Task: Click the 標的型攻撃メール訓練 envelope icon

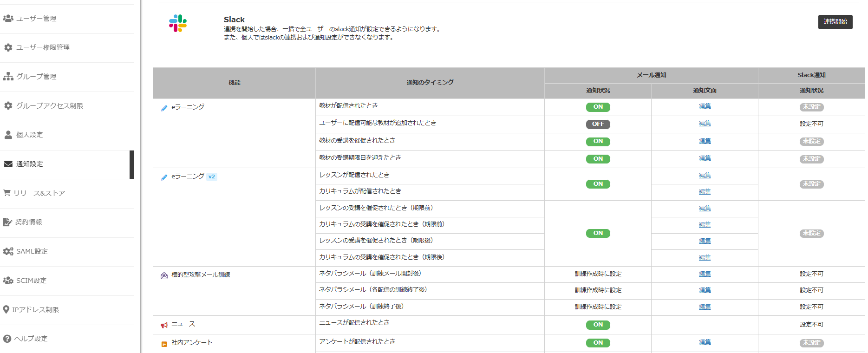Action: (164, 275)
